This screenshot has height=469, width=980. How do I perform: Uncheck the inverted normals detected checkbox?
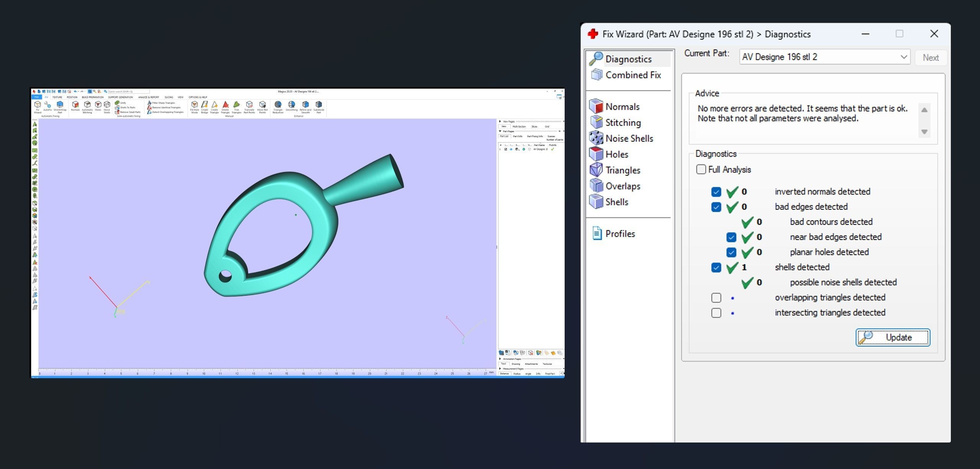pyautogui.click(x=716, y=192)
